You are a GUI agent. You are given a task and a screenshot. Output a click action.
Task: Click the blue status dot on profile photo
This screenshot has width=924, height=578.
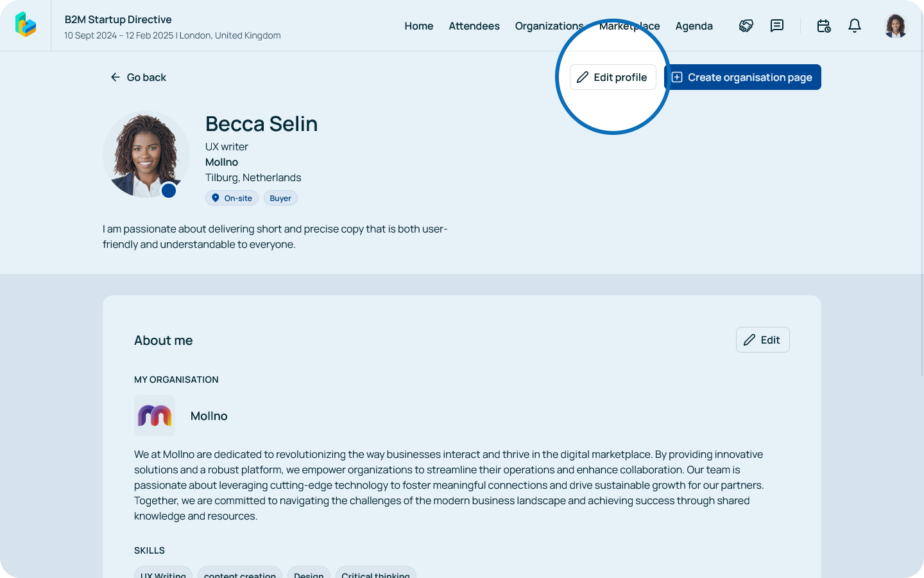click(x=169, y=190)
